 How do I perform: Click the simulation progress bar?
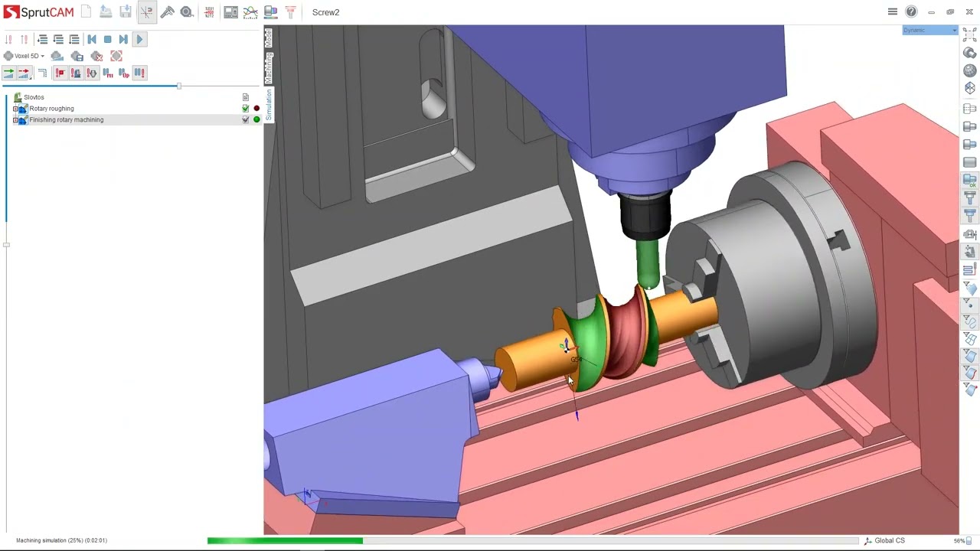pos(533,541)
